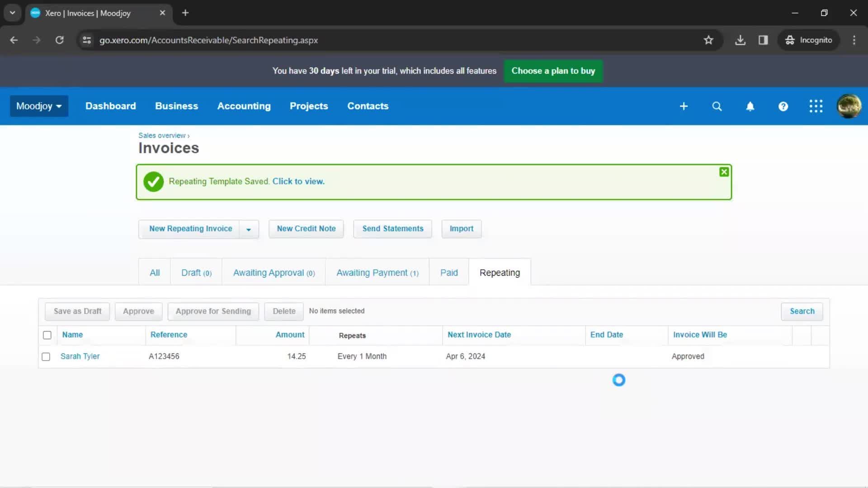
Task: Click the plus create-new icon in Xero header
Action: [x=684, y=106]
